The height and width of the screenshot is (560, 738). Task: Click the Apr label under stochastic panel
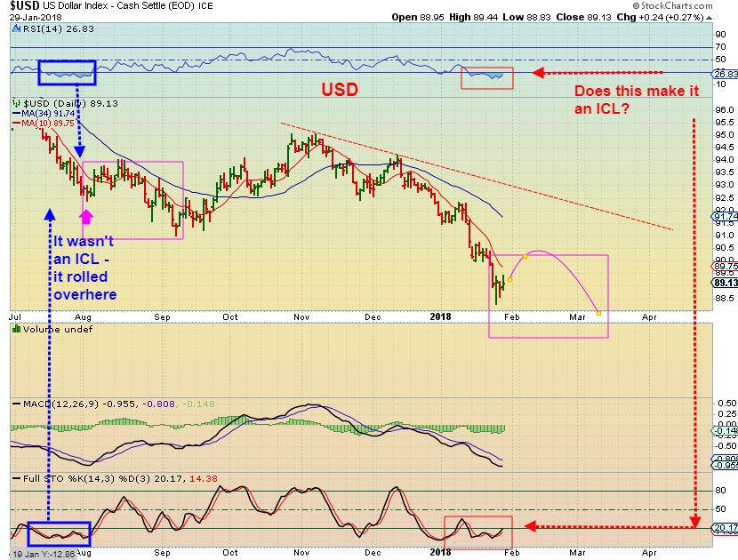pyautogui.click(x=649, y=553)
